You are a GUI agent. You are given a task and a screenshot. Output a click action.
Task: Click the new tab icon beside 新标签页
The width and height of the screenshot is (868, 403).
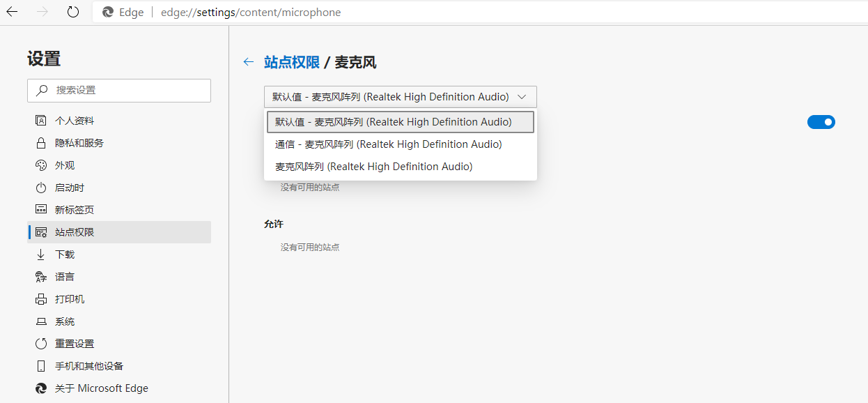click(41, 210)
